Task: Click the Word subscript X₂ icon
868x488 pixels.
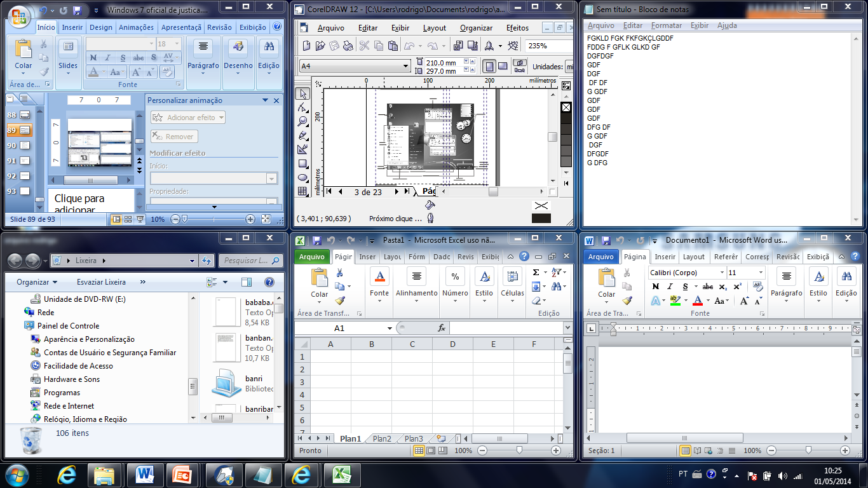Action: [x=723, y=287]
